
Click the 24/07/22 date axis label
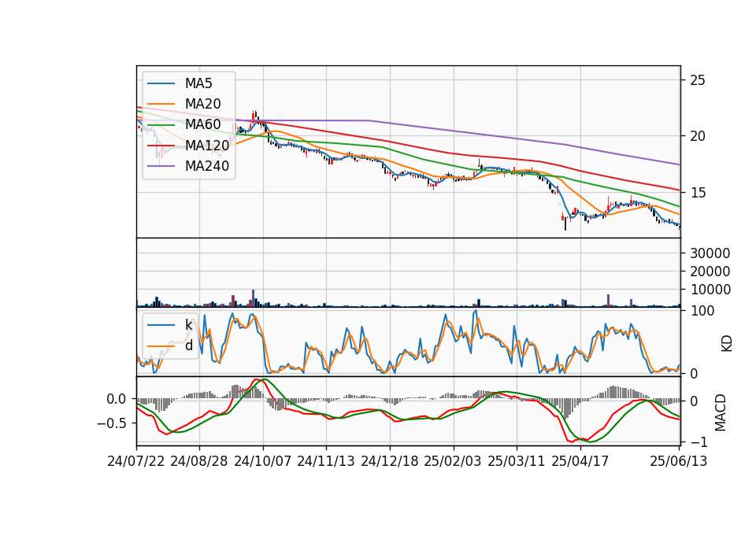pos(136,461)
